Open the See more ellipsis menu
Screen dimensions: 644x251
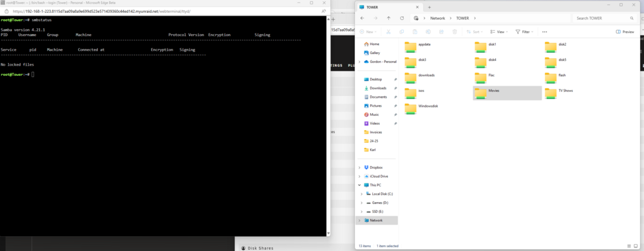(545, 32)
